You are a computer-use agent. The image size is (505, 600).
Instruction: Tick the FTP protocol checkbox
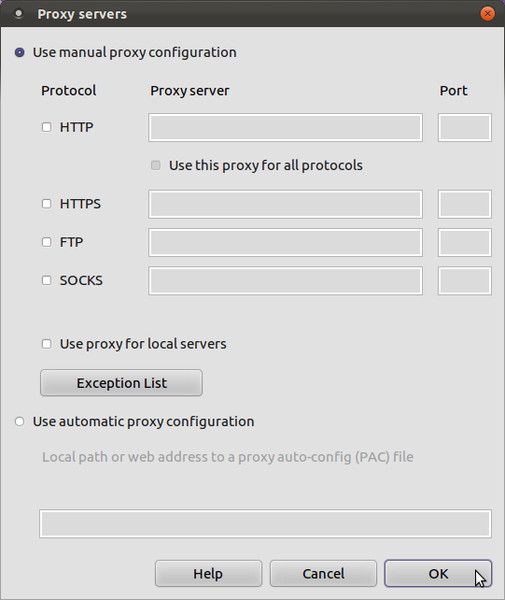click(x=46, y=242)
